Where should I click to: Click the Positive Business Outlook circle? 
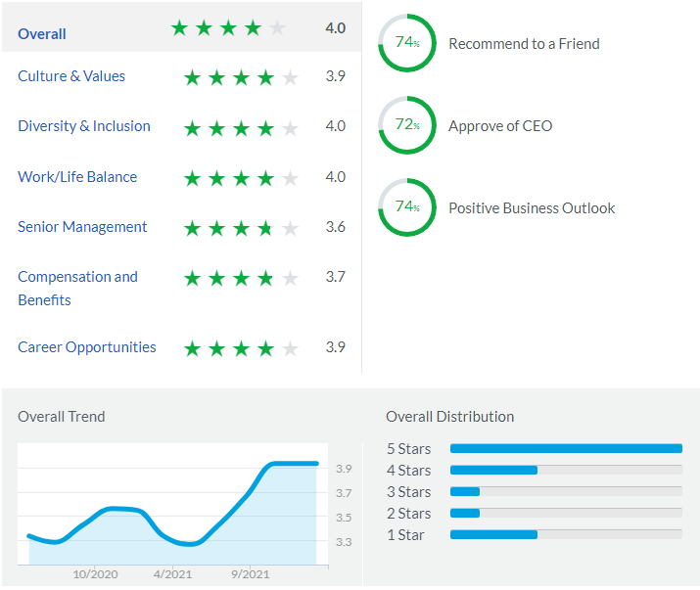point(407,207)
